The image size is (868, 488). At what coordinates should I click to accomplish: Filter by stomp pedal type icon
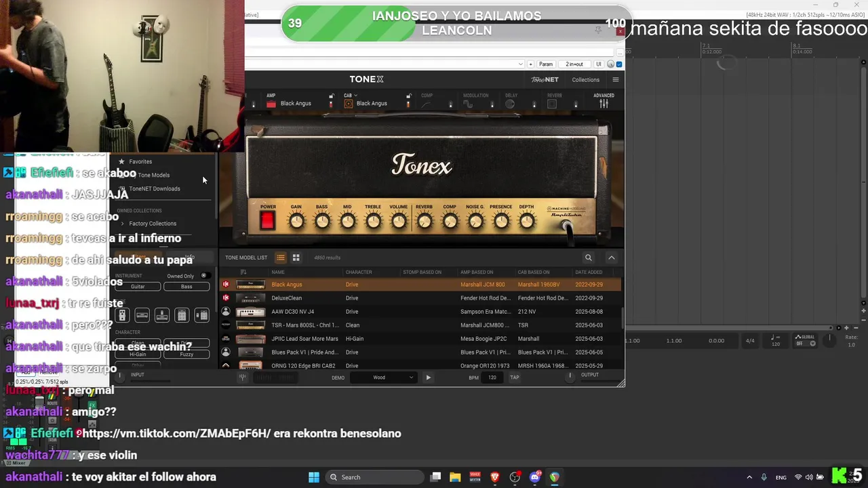122,315
